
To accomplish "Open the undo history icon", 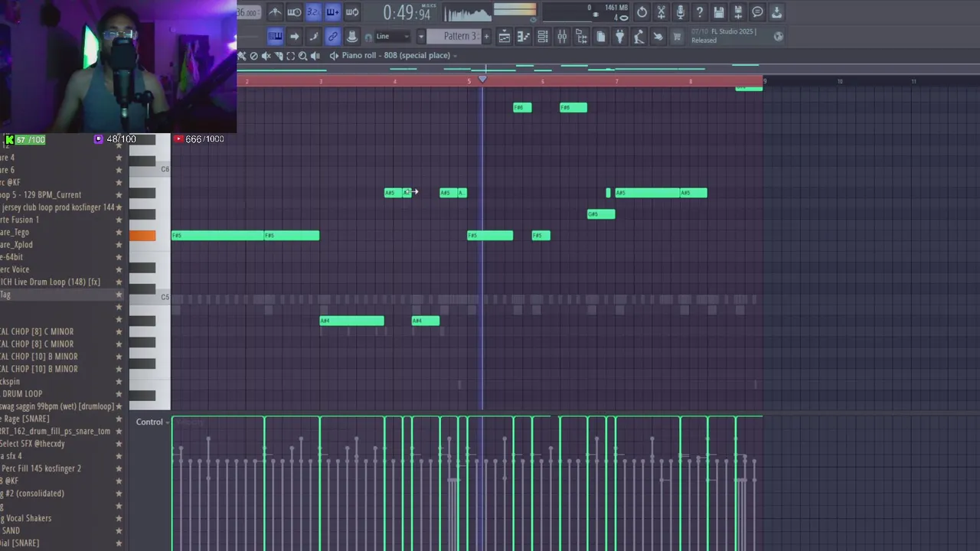I will pos(642,12).
